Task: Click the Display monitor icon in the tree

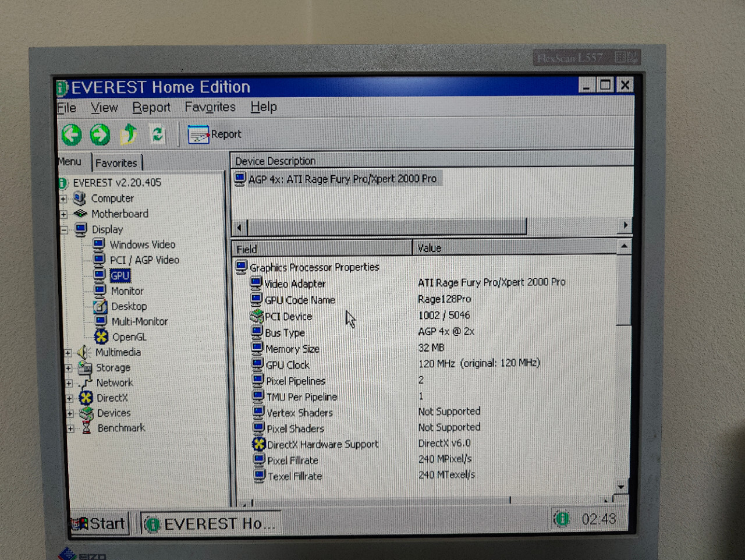Action: tap(81, 229)
